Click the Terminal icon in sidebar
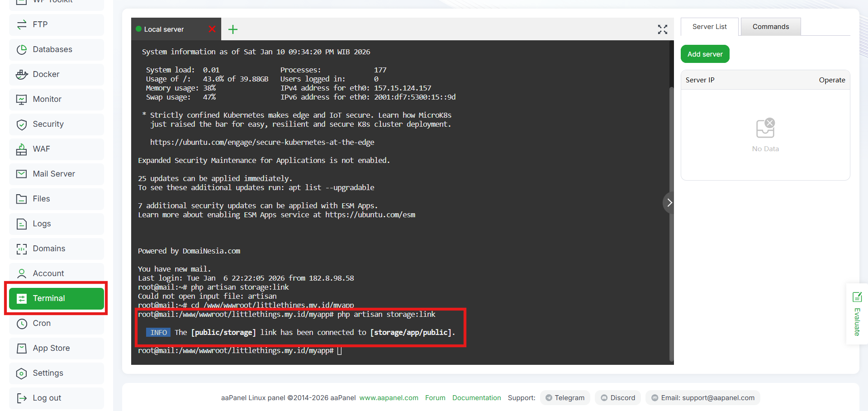 (x=21, y=298)
